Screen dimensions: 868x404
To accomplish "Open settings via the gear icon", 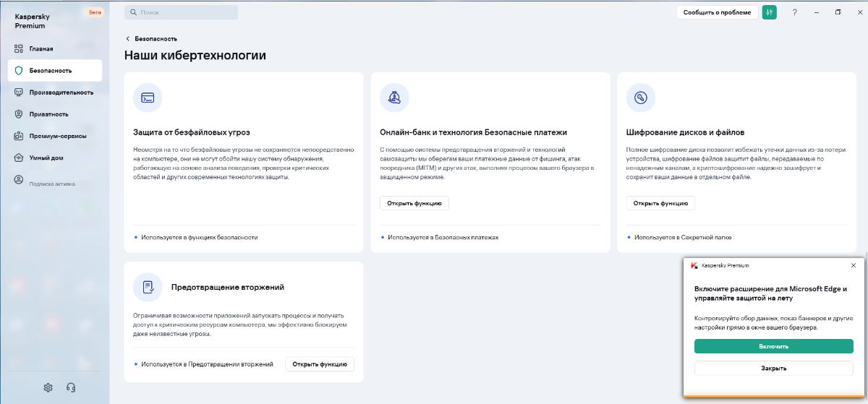I will (48, 387).
